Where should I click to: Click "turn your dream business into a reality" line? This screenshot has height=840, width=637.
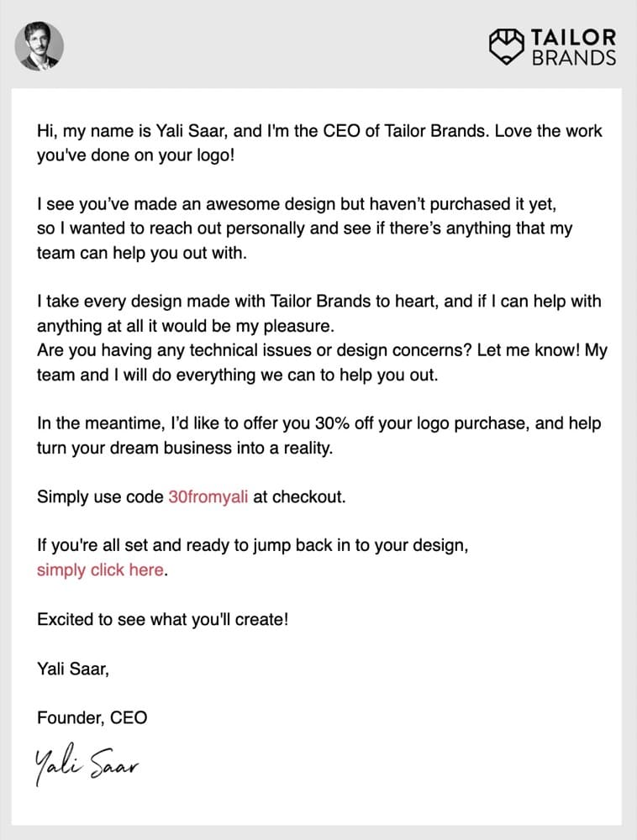coord(185,448)
